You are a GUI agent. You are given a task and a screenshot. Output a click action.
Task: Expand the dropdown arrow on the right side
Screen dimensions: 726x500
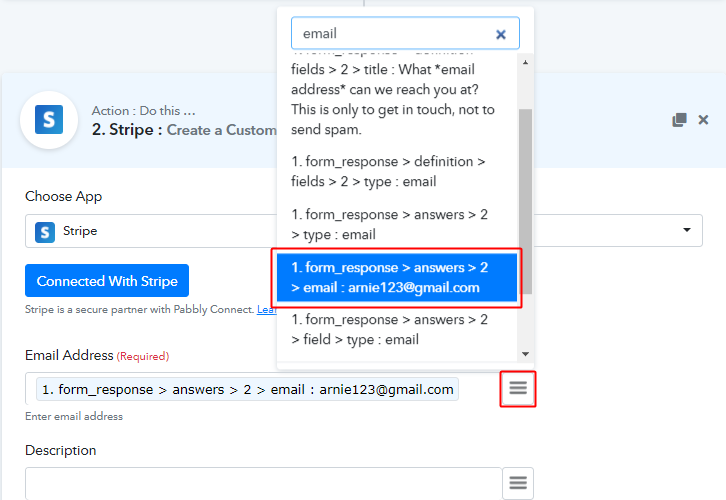click(x=687, y=230)
